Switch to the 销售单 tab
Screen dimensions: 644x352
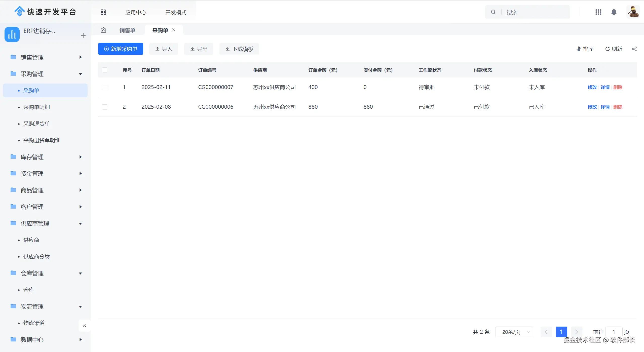(x=127, y=30)
